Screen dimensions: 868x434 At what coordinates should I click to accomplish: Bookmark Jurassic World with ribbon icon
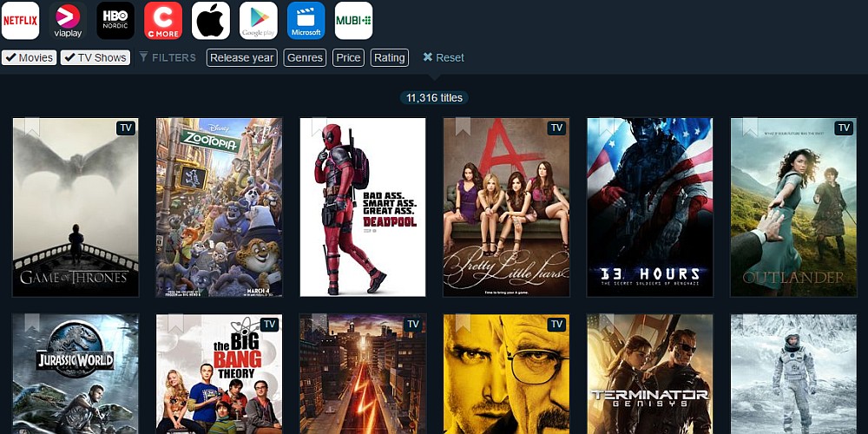[32, 323]
